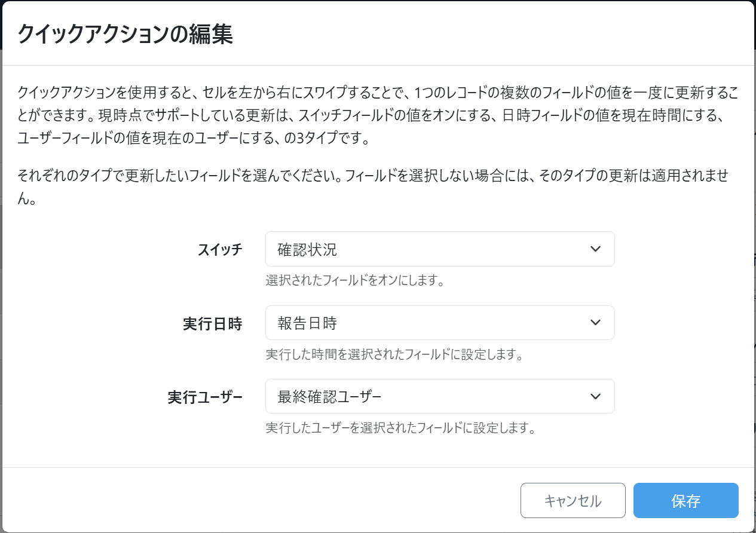Click the 実行ユーザー field label

click(205, 397)
